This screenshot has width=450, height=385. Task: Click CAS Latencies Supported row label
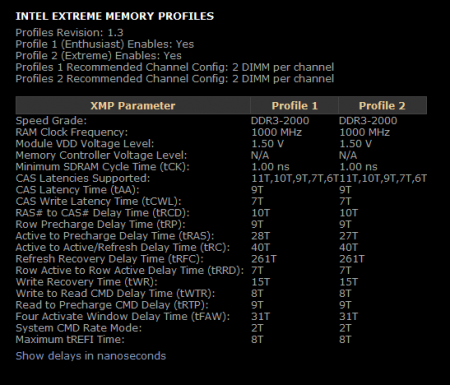point(83,178)
